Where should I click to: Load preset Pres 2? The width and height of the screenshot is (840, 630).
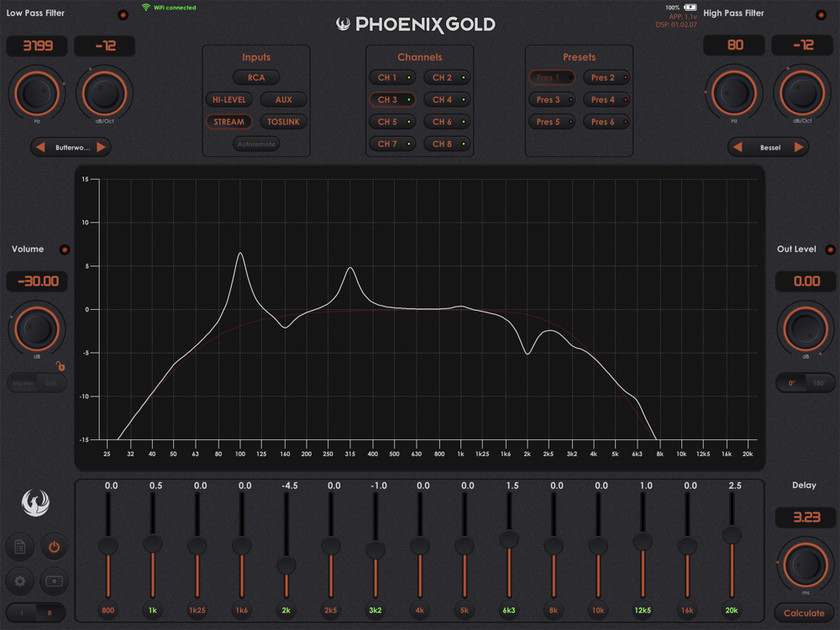(606, 77)
